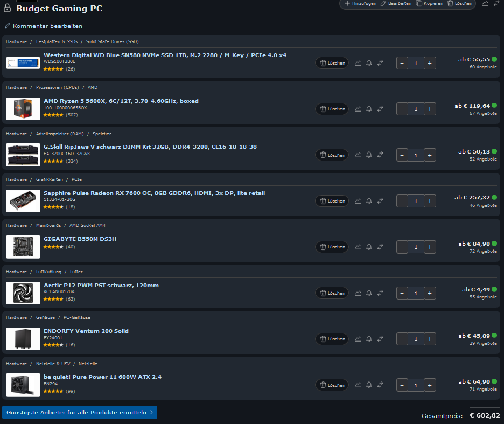Image resolution: width=504 pixels, height=424 pixels.
Task: Click swap arrows icon for ENDORFY Ventum 200
Action: coord(380,339)
